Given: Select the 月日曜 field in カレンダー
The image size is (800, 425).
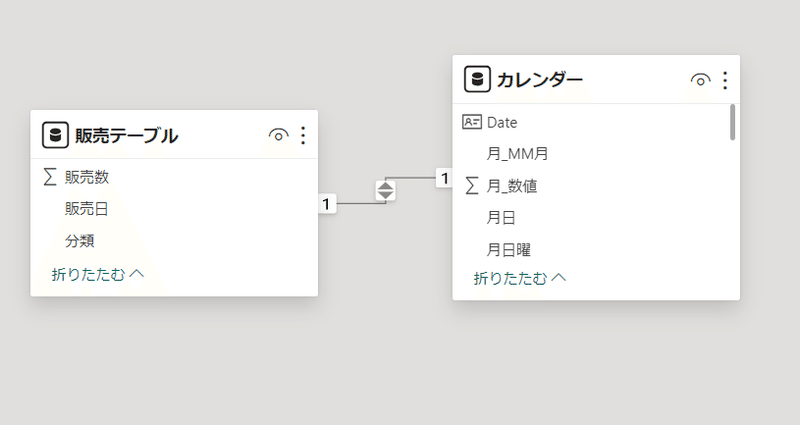Looking at the screenshot, I should 591,249.
